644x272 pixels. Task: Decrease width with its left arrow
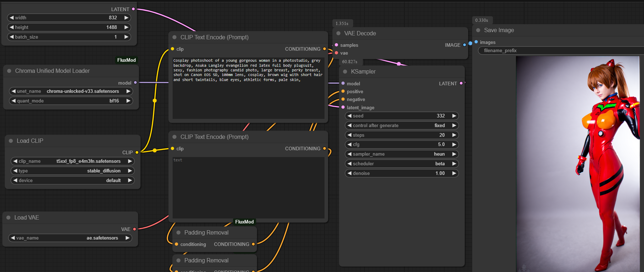click(x=11, y=18)
